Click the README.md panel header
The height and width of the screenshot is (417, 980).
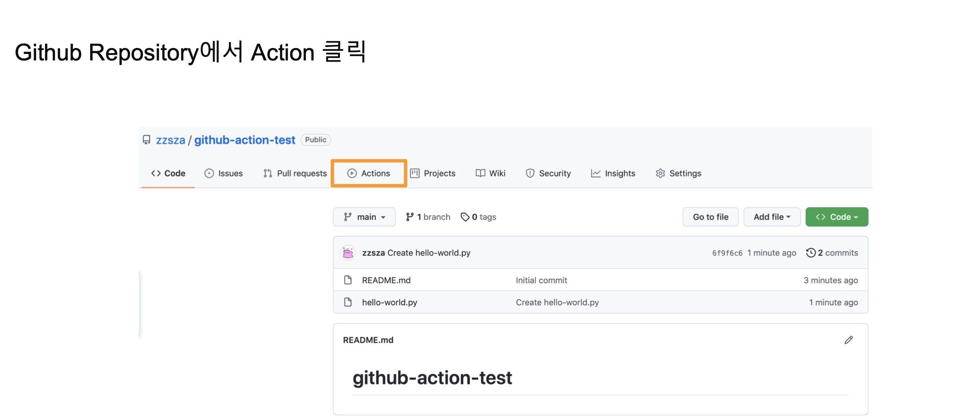point(368,340)
